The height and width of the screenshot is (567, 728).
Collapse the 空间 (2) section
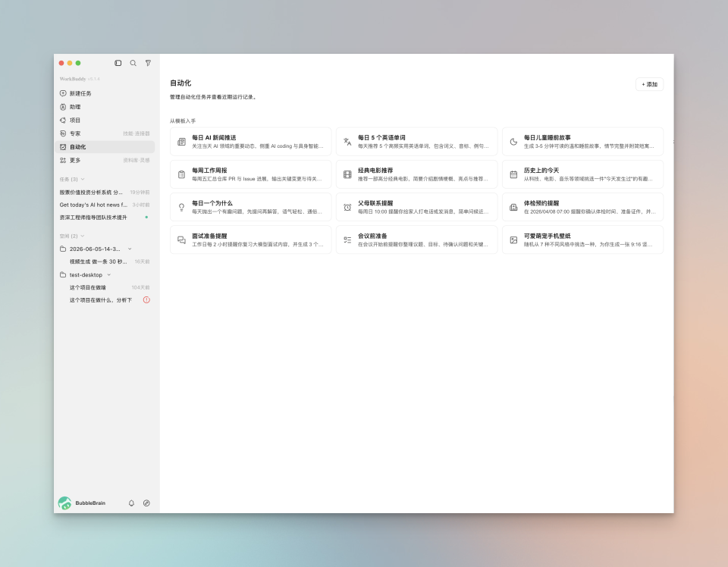click(x=83, y=237)
